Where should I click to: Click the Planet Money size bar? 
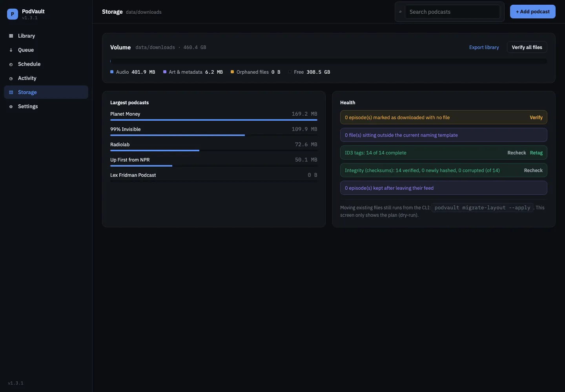click(213, 120)
